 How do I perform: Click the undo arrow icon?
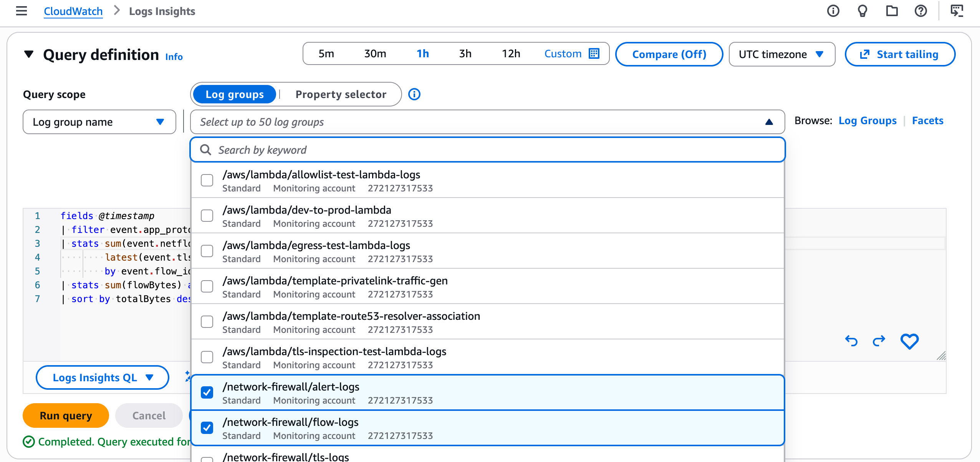(x=851, y=341)
